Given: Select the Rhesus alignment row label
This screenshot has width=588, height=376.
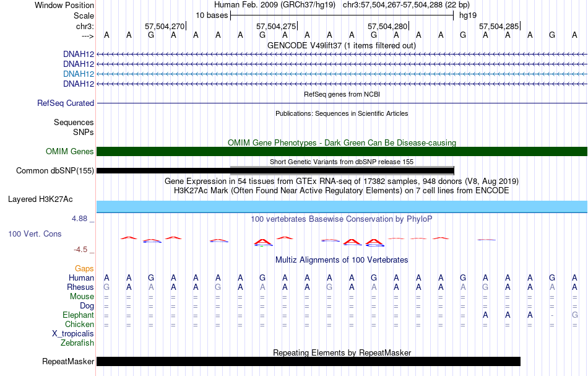Looking at the screenshot, I should 80,287.
